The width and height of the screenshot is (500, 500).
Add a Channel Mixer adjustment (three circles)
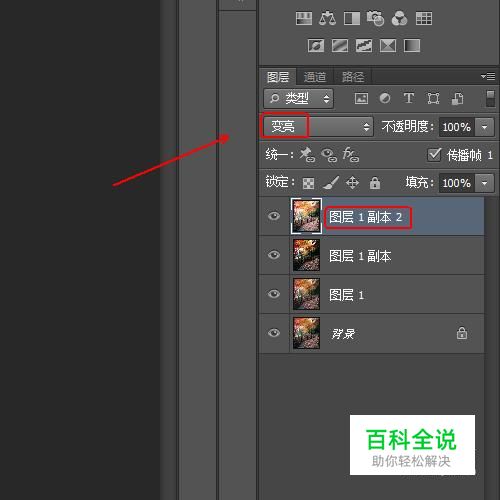point(399,19)
